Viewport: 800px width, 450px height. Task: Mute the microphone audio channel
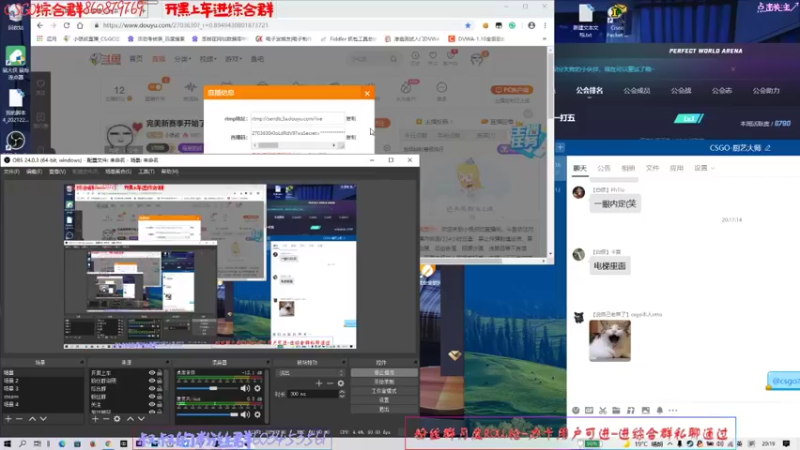click(245, 414)
